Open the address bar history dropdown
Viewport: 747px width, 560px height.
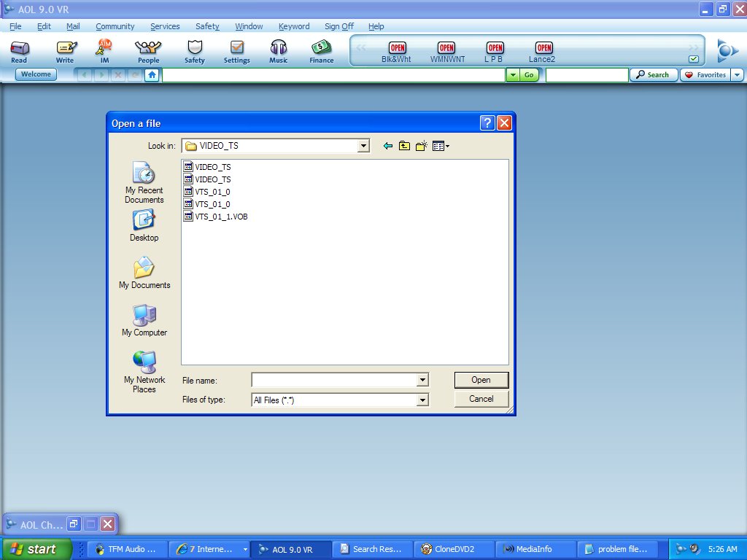pyautogui.click(x=513, y=75)
